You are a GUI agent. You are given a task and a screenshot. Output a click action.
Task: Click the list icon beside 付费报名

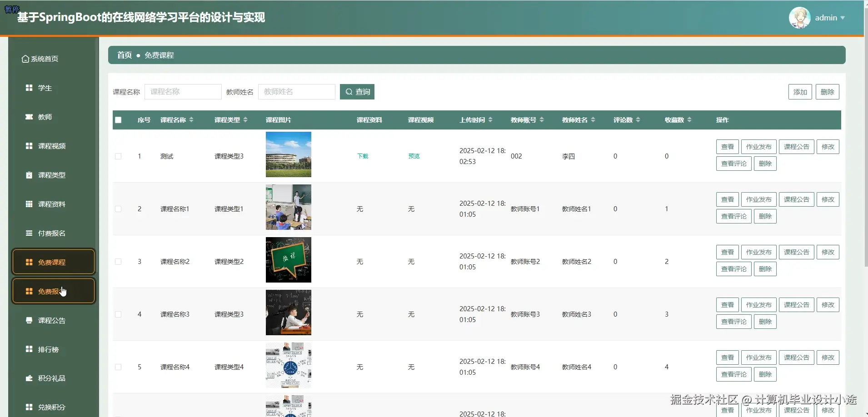29,233
